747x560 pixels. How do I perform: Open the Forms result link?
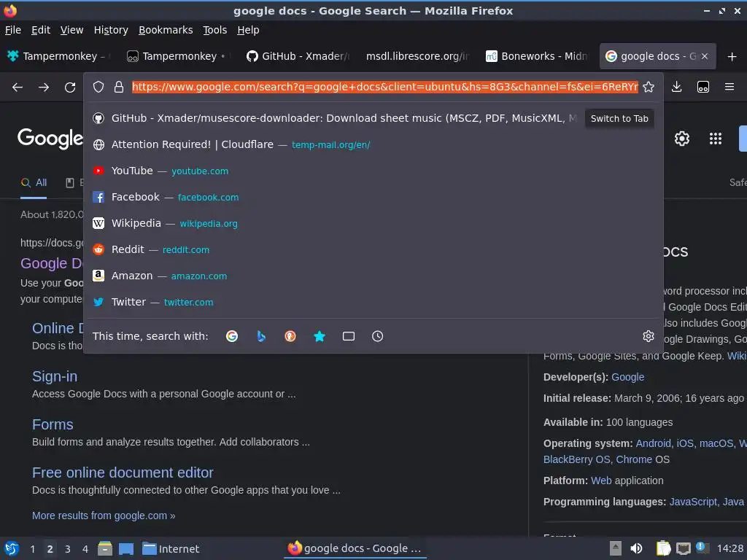coord(53,425)
